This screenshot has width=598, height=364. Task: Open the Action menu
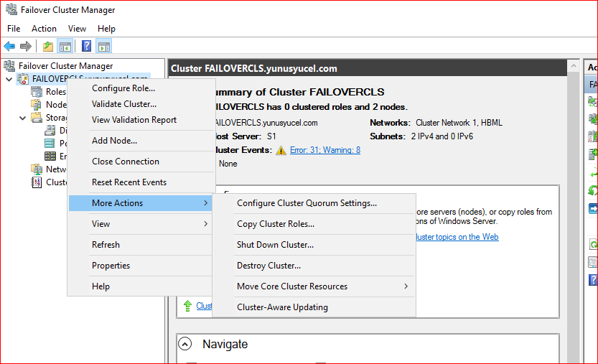tap(44, 29)
